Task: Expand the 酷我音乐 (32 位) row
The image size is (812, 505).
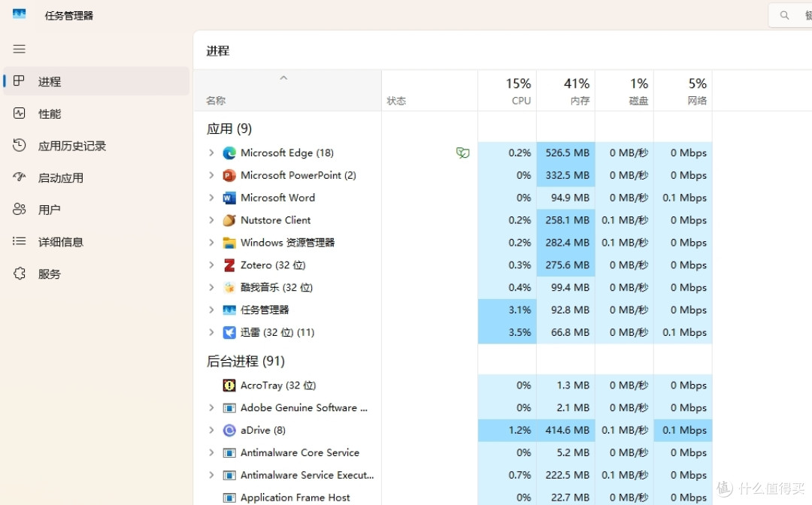Action: (211, 288)
